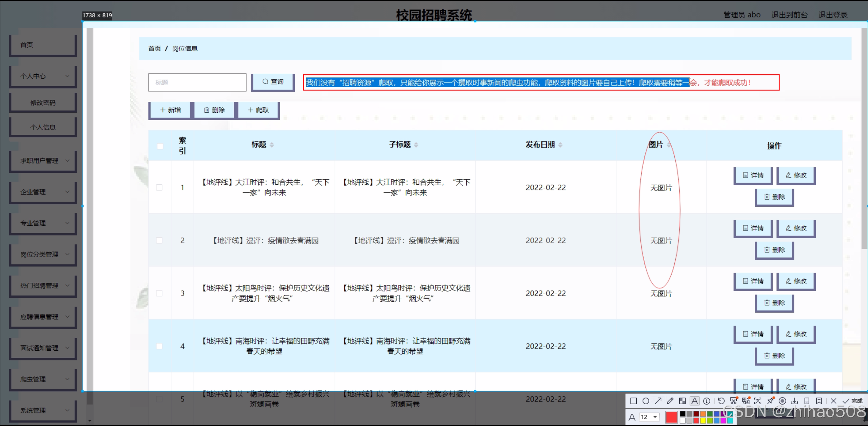868x426 pixels.
Task: Click the undo annotation icon
Action: point(721,401)
